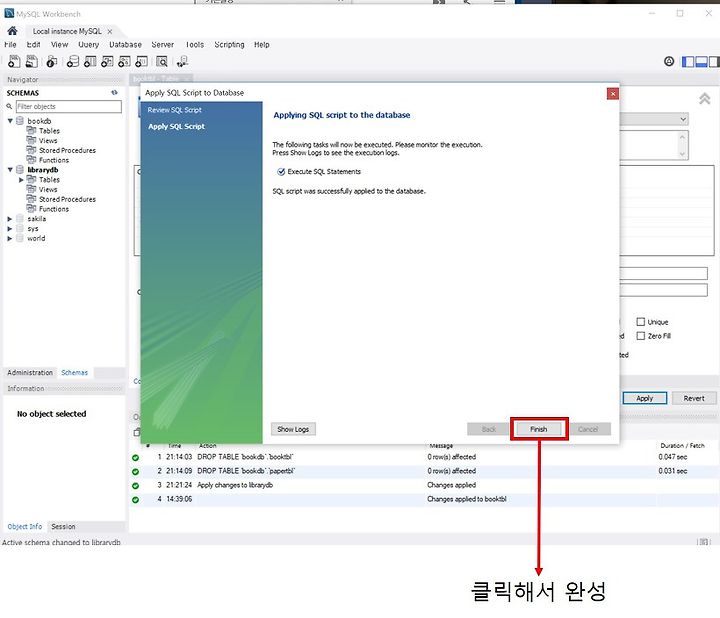The width and height of the screenshot is (720, 618).
Task: Open the Scripting menu
Action: [x=229, y=45]
